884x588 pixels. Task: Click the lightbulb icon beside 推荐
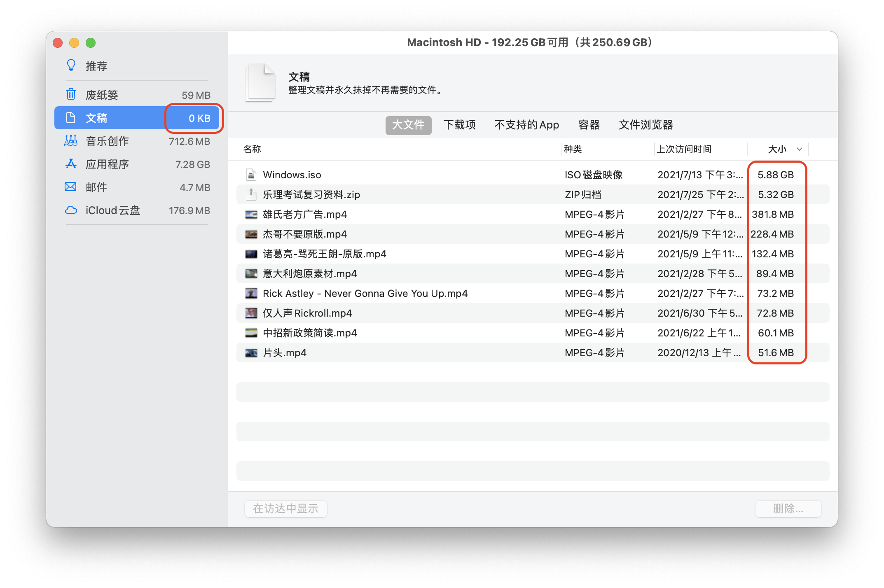(71, 65)
